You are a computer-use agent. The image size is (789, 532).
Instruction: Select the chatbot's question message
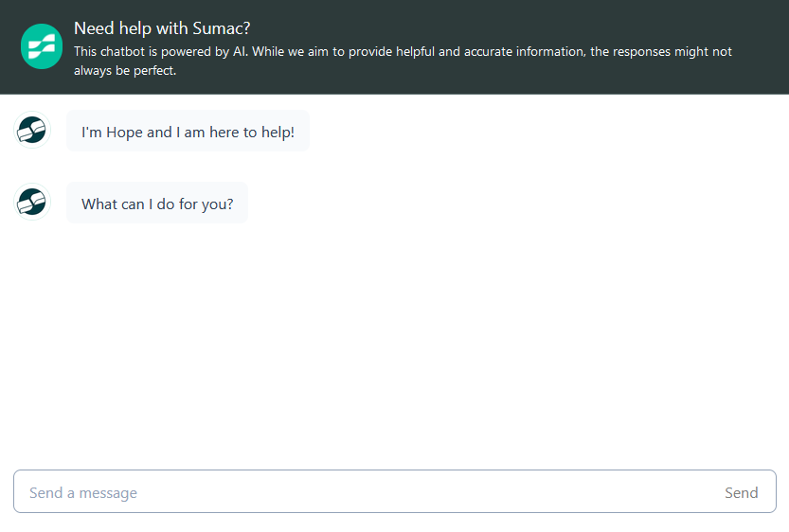tap(157, 203)
